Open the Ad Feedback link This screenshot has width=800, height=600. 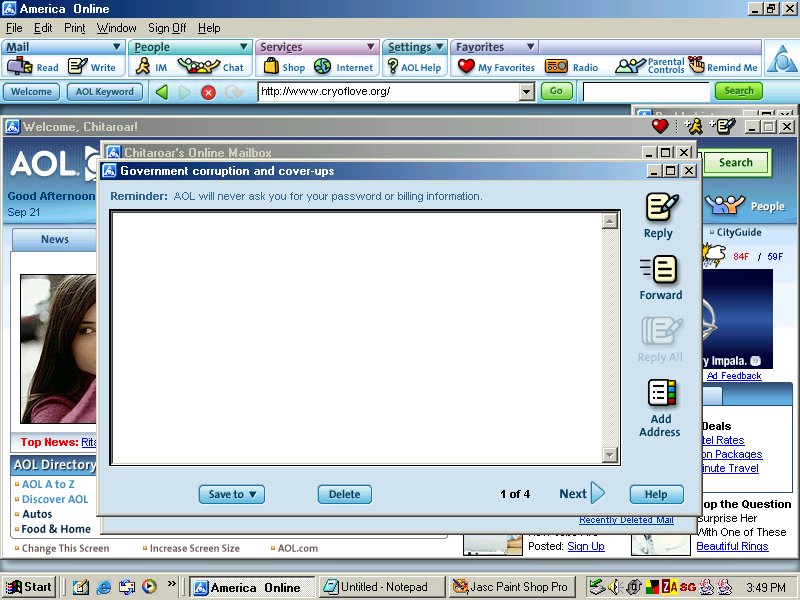734,376
